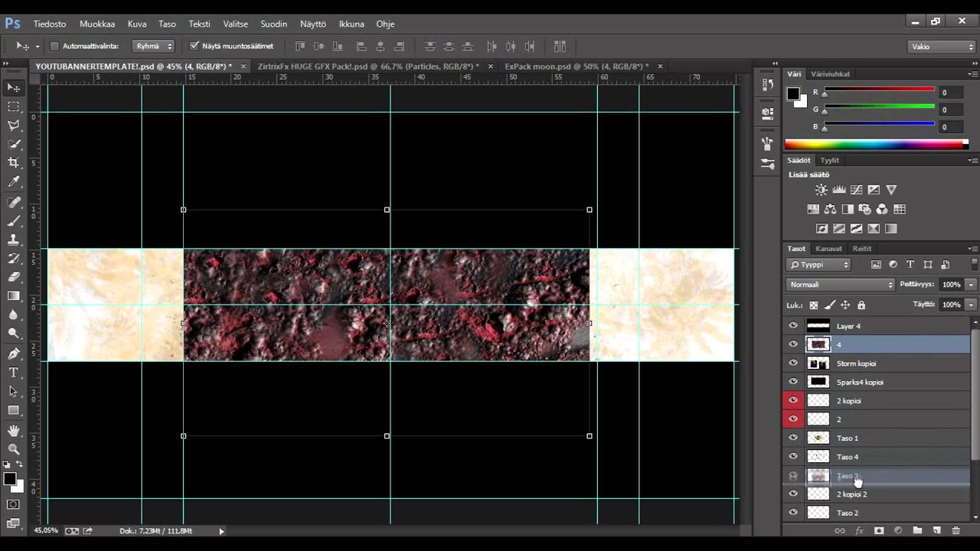Add layer style fx icon
This screenshot has width=980, height=551.
[x=859, y=530]
